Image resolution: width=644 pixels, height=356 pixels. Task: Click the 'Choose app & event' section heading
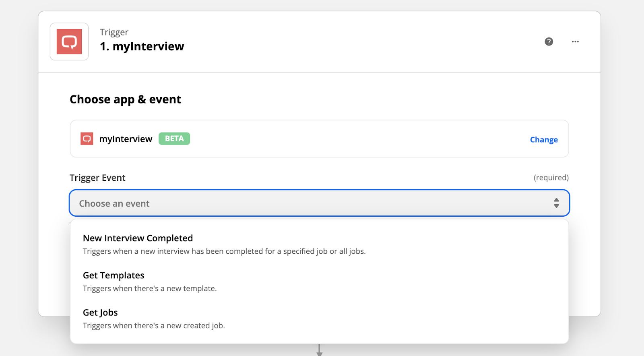[x=125, y=99]
